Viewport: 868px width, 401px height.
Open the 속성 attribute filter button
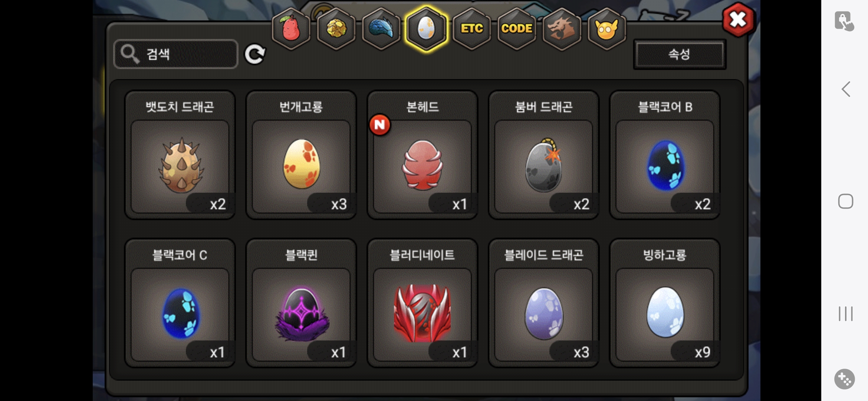680,54
